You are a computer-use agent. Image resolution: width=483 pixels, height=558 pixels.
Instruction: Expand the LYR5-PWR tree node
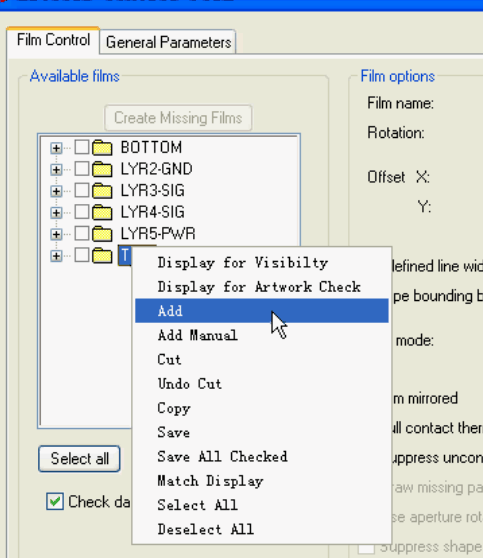56,235
